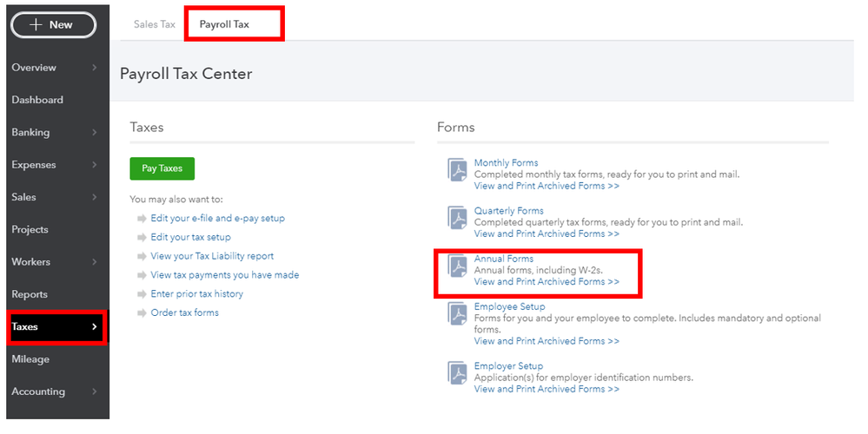Open the Employee Setup link
868x434 pixels.
click(x=509, y=307)
